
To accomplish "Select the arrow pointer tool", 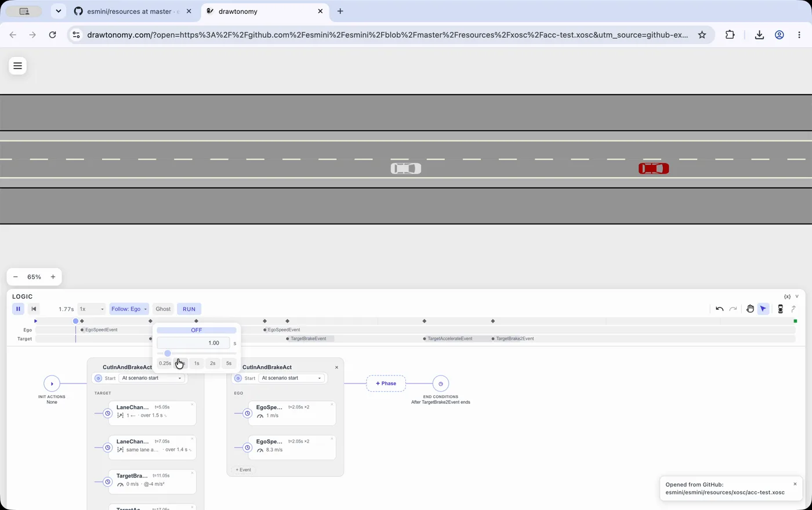I will click(763, 309).
